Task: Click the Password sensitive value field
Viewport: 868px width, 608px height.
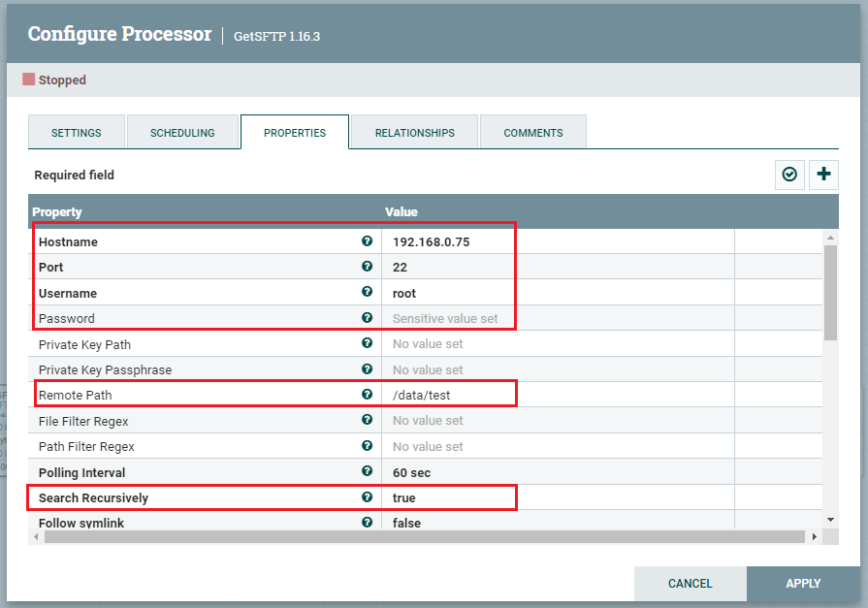Action: (558, 318)
